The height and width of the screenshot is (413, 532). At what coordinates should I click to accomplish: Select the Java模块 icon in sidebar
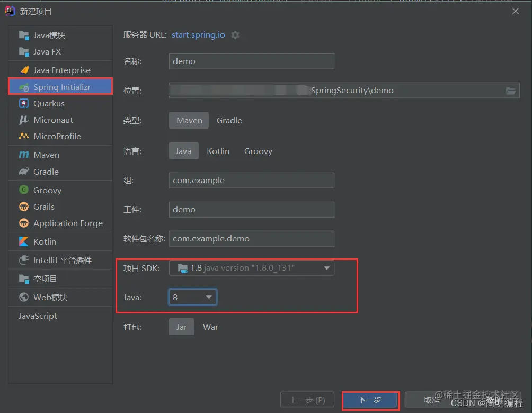[24, 35]
